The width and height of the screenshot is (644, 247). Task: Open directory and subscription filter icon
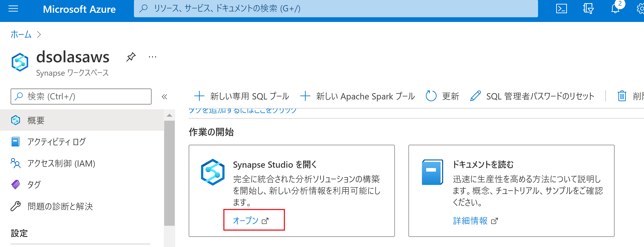click(588, 9)
